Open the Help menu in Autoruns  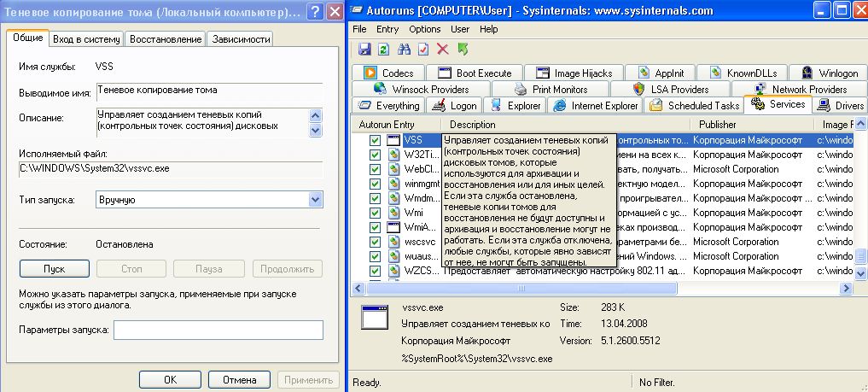click(x=489, y=29)
